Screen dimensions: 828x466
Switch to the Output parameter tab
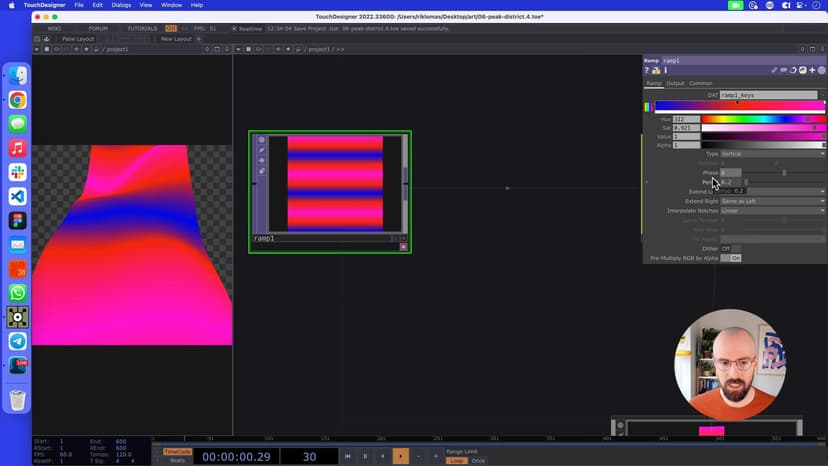pos(676,83)
